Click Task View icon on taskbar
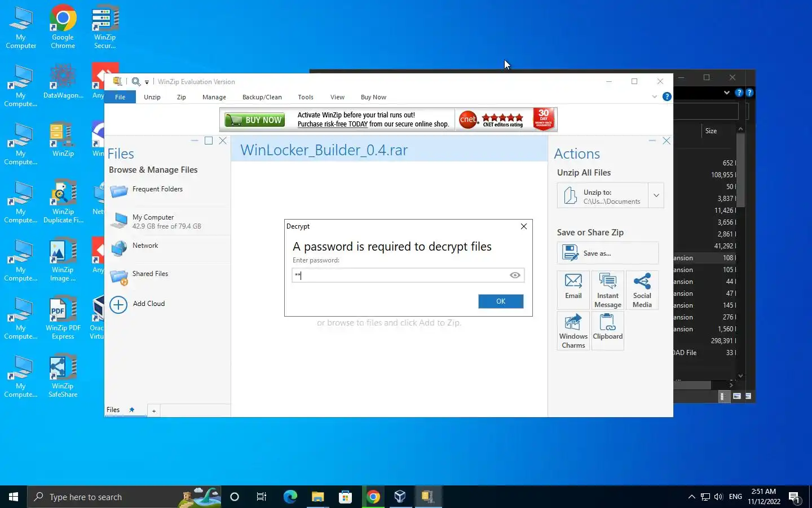 (262, 497)
